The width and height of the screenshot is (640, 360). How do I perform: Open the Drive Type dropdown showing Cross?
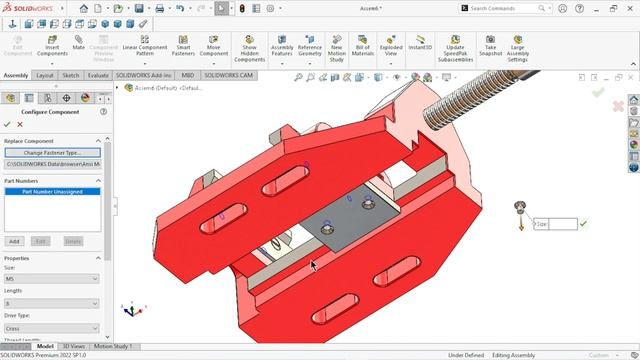pos(51,329)
